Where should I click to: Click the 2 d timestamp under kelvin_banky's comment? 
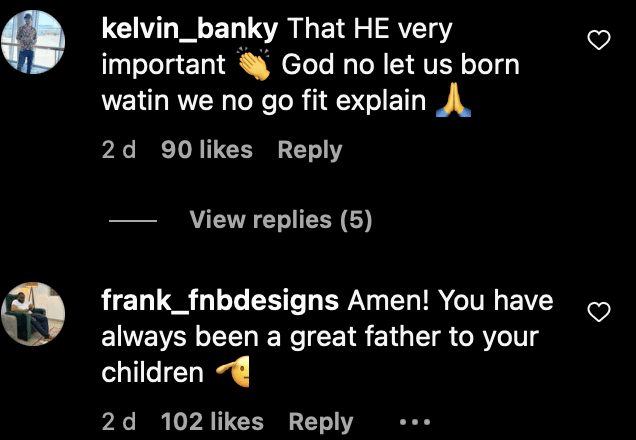coord(119,150)
